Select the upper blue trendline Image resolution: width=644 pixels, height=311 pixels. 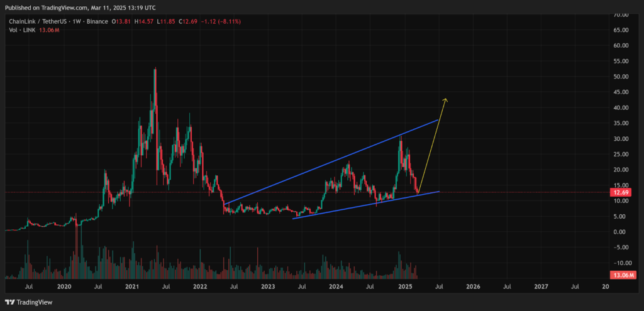(x=331, y=162)
